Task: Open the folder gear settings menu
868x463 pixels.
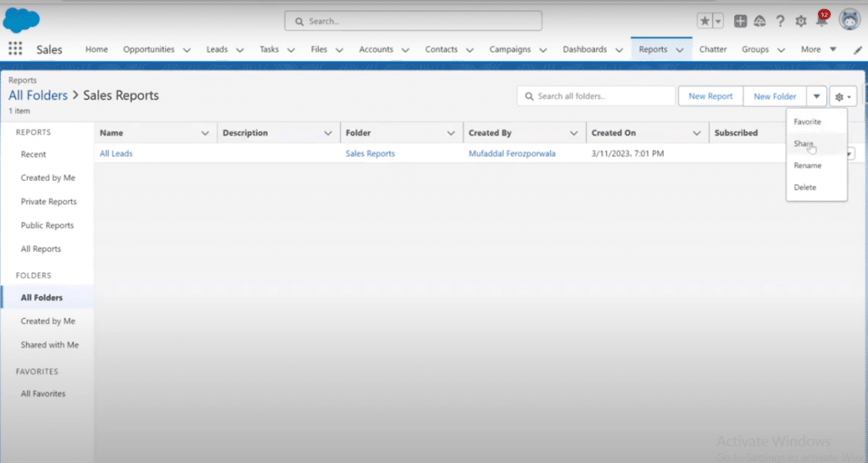Action: [x=843, y=97]
